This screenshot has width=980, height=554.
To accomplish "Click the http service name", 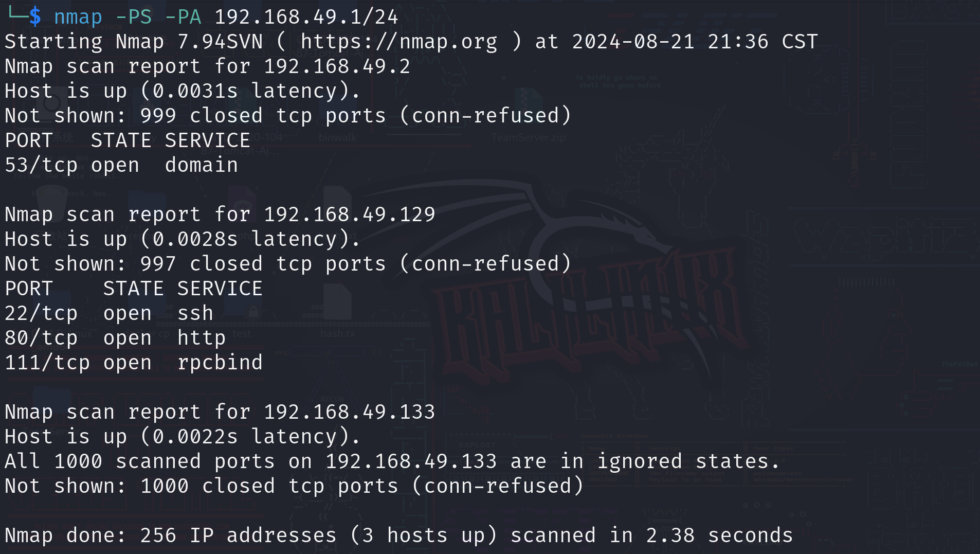I will [202, 338].
